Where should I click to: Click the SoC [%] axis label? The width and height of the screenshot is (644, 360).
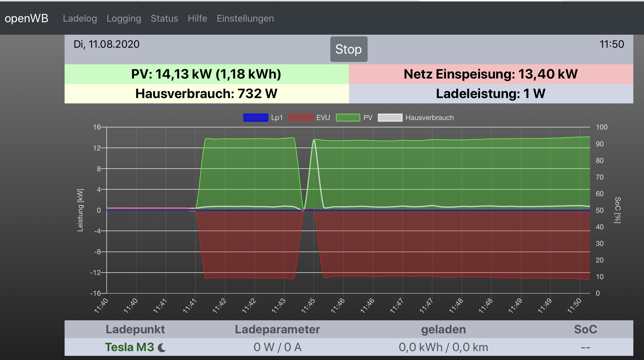(x=617, y=210)
